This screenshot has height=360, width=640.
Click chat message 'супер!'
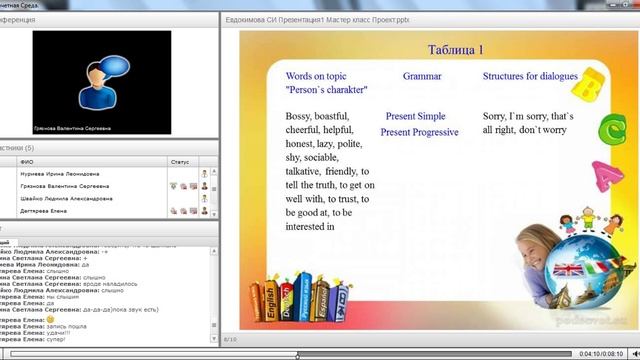pyautogui.click(x=56, y=339)
